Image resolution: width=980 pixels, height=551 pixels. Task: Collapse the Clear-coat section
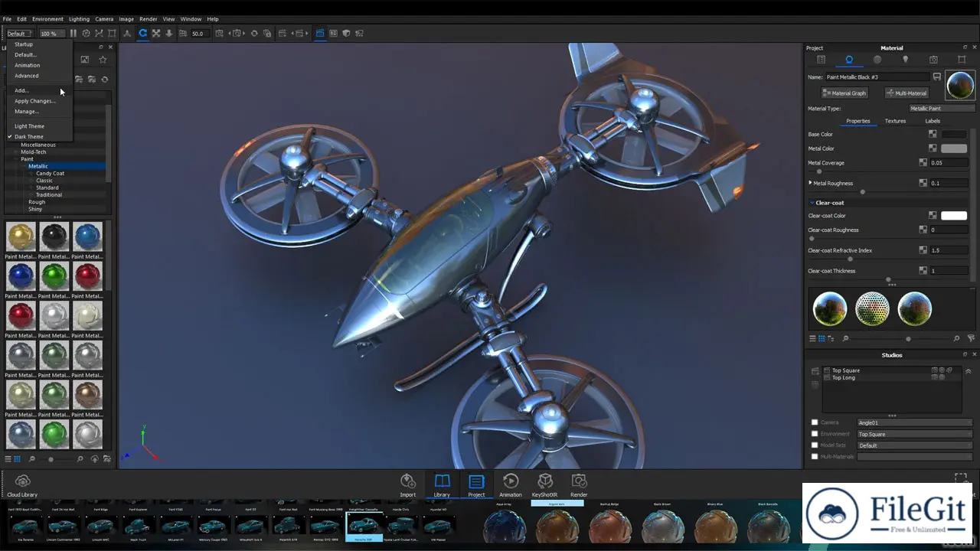(x=812, y=203)
